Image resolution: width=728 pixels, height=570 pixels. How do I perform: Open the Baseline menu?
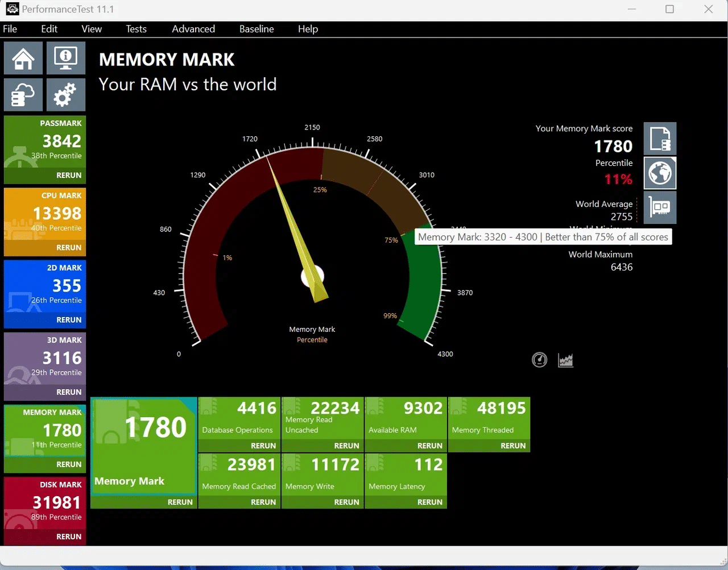click(x=257, y=29)
